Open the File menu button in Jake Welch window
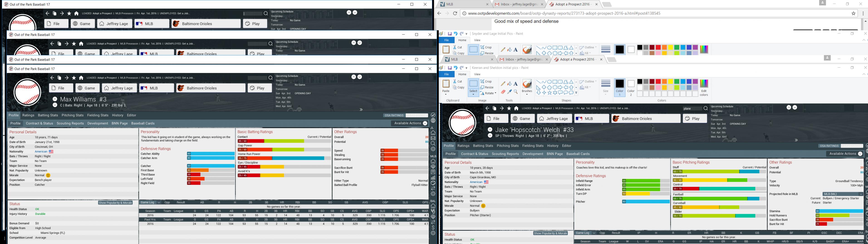The image size is (868, 244). [496, 119]
